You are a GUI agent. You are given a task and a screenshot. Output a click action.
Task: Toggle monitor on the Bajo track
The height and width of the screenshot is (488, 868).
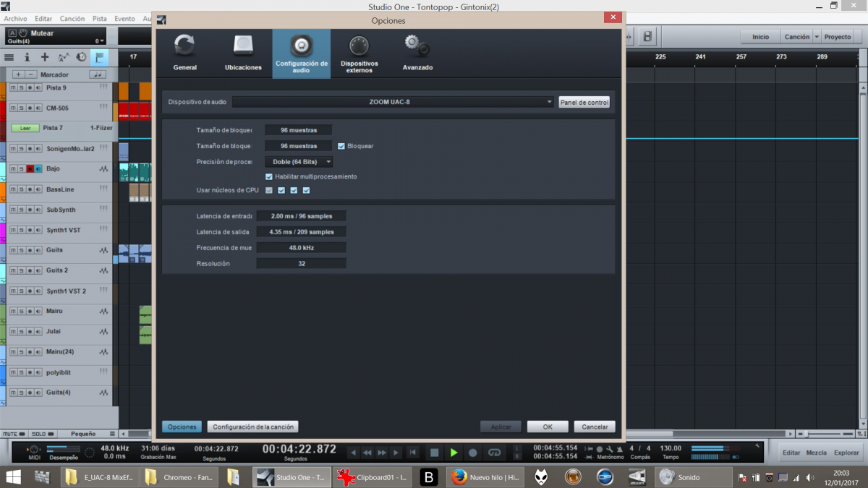point(38,168)
